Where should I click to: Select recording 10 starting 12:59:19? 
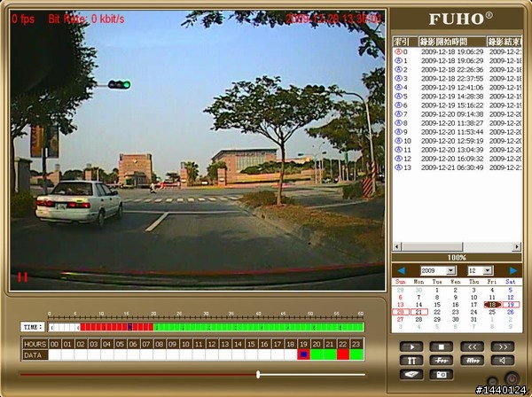click(458, 141)
